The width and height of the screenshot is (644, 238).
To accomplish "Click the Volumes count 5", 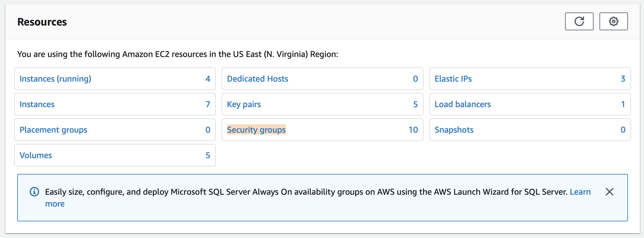I will point(208,156).
